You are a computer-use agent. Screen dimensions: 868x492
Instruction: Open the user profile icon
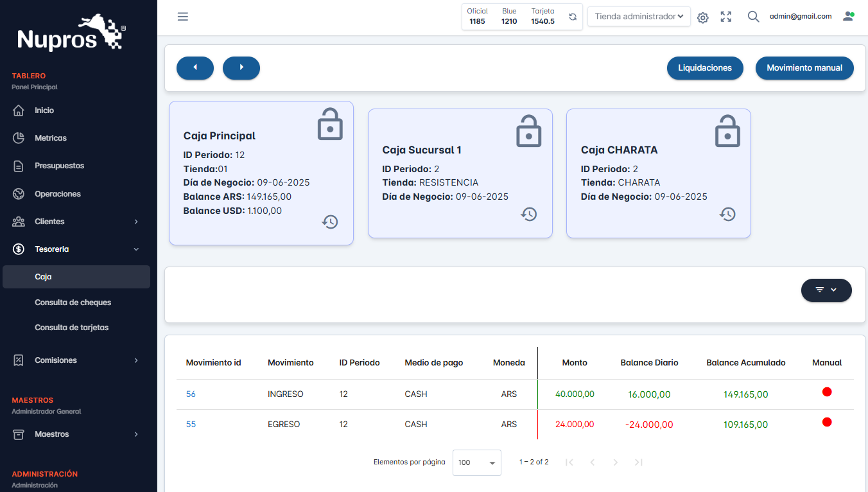pyautogui.click(x=849, y=17)
